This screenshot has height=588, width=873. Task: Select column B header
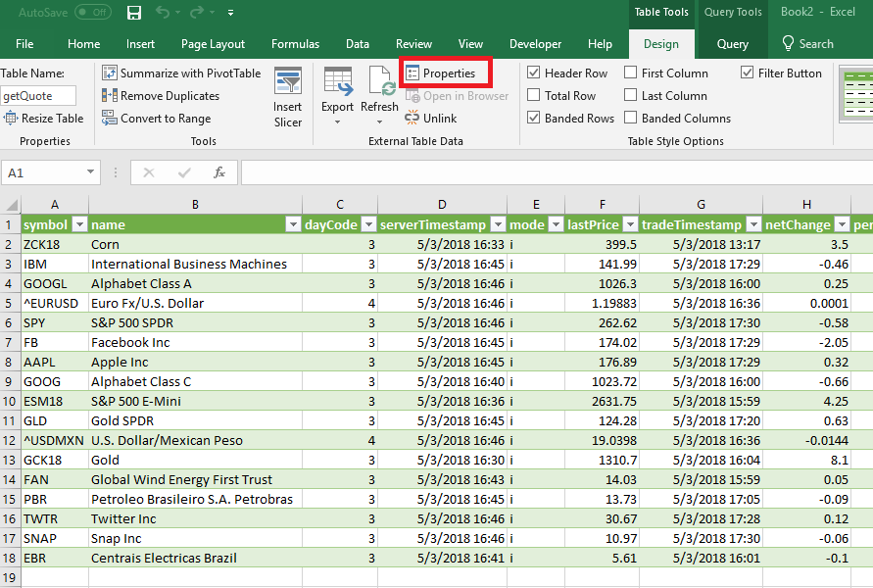(x=195, y=205)
